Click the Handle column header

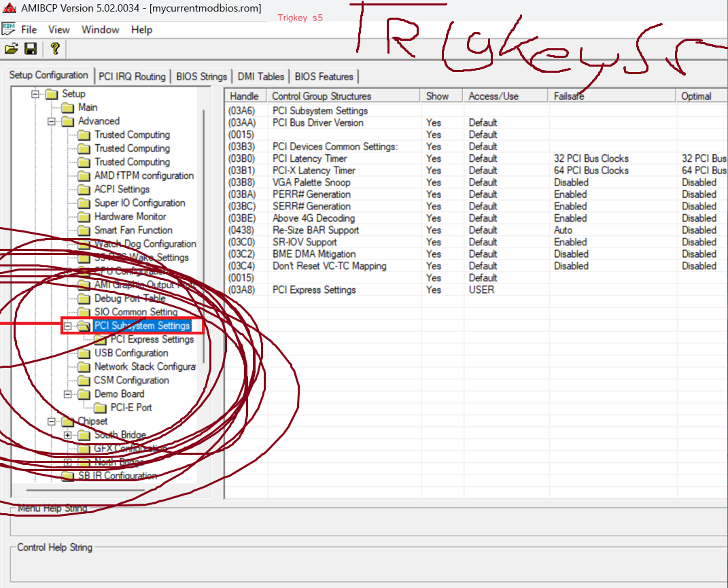click(x=245, y=96)
